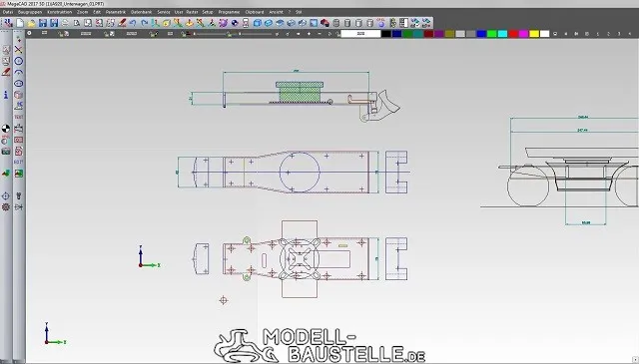Screen dimensions: 639x364
Task: Select the TEXT tool in left sidebar
Action: (x=18, y=117)
